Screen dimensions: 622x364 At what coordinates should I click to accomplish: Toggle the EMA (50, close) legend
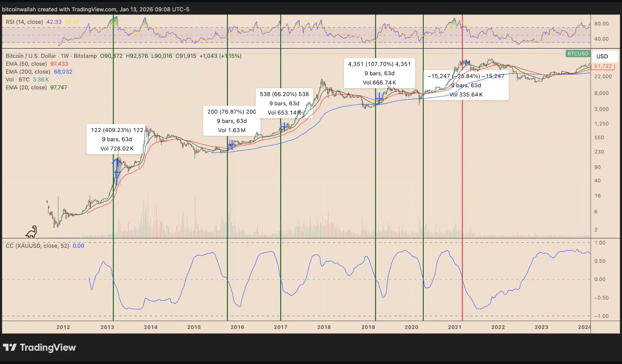coord(26,64)
